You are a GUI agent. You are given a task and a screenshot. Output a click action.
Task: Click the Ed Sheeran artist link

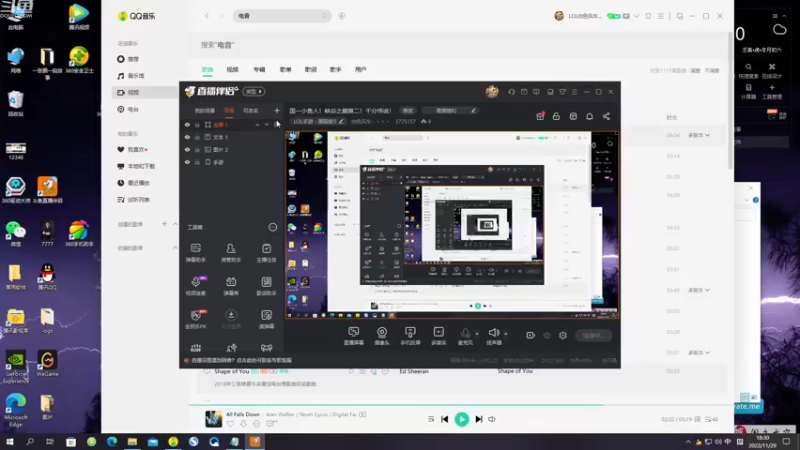coord(414,371)
